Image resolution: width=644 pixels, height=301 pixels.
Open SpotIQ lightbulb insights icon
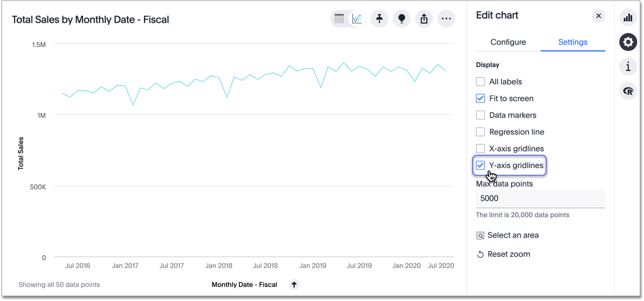click(x=402, y=19)
